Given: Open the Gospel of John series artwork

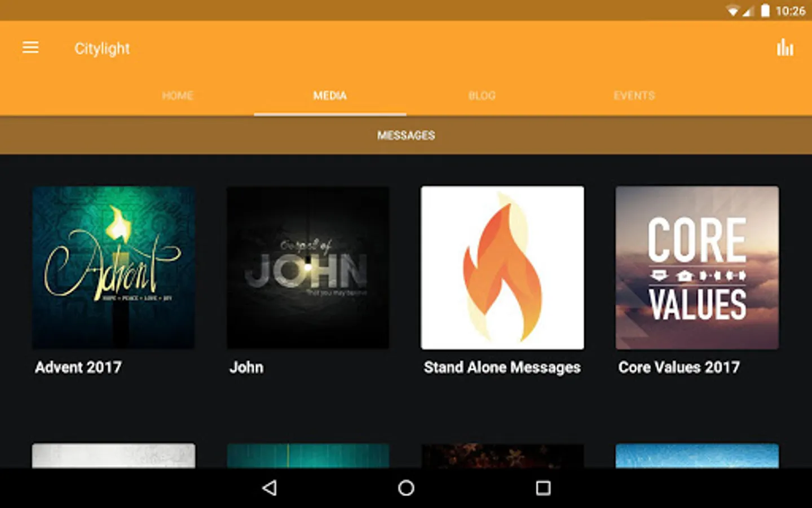Looking at the screenshot, I should [308, 268].
